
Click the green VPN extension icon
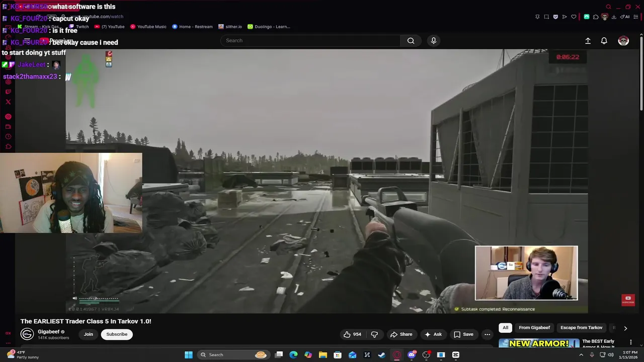587,17
